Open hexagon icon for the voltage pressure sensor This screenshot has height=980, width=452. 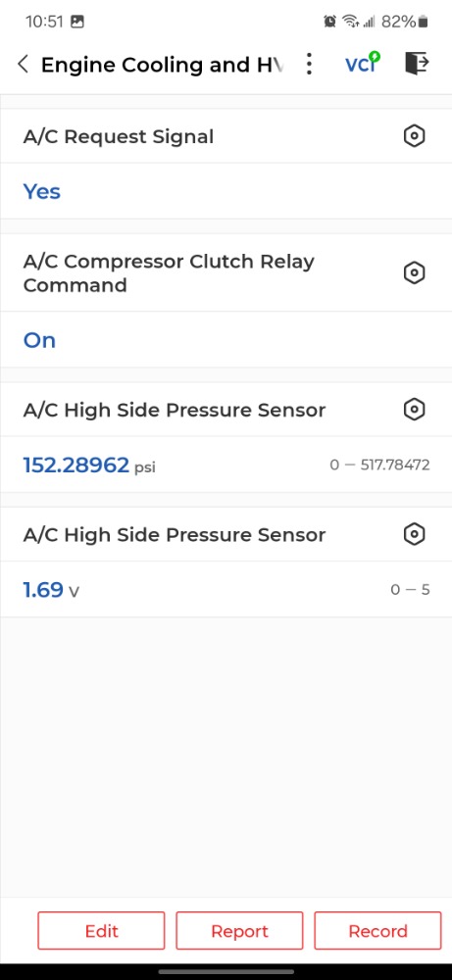point(415,534)
